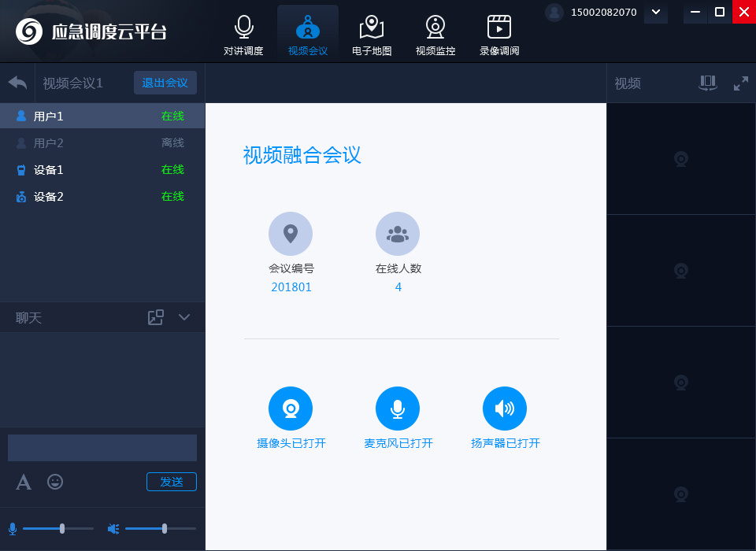The image size is (756, 551).
Task: Select the second video slot in 视频 panel
Action: (680, 271)
